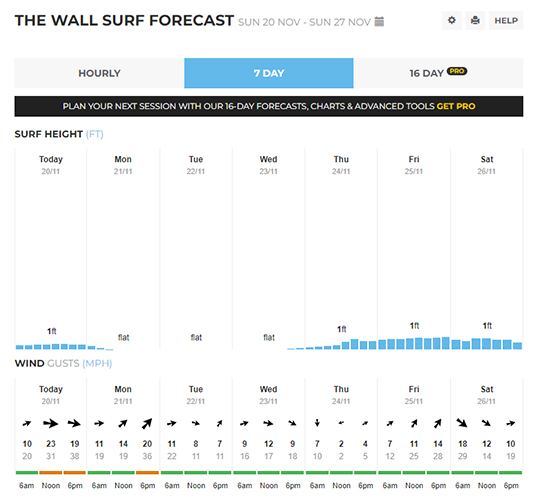Select the 7 Day tab
This screenshot has height=502, width=533.
pos(269,73)
